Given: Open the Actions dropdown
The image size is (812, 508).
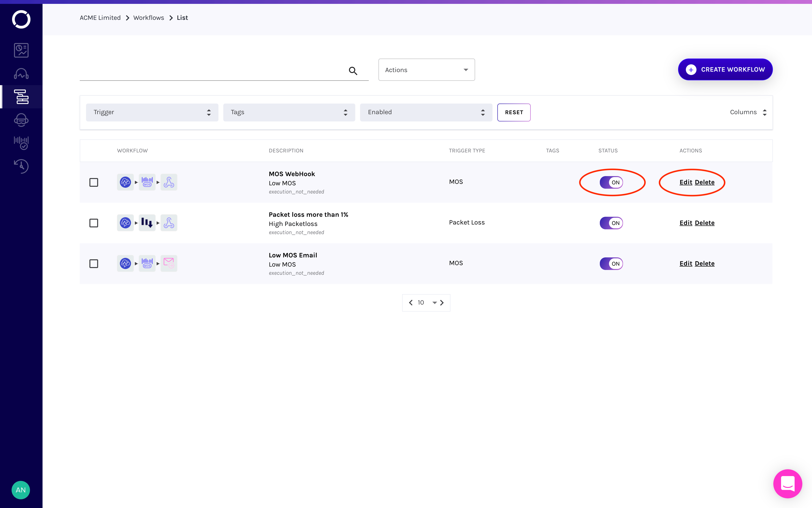Looking at the screenshot, I should [x=427, y=70].
